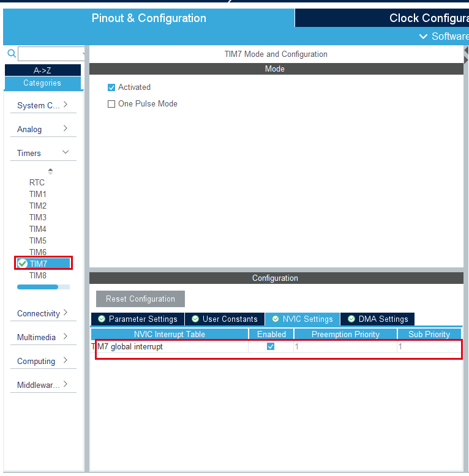The width and height of the screenshot is (469, 476).
Task: Open the User Constants tab
Action: [224, 319]
